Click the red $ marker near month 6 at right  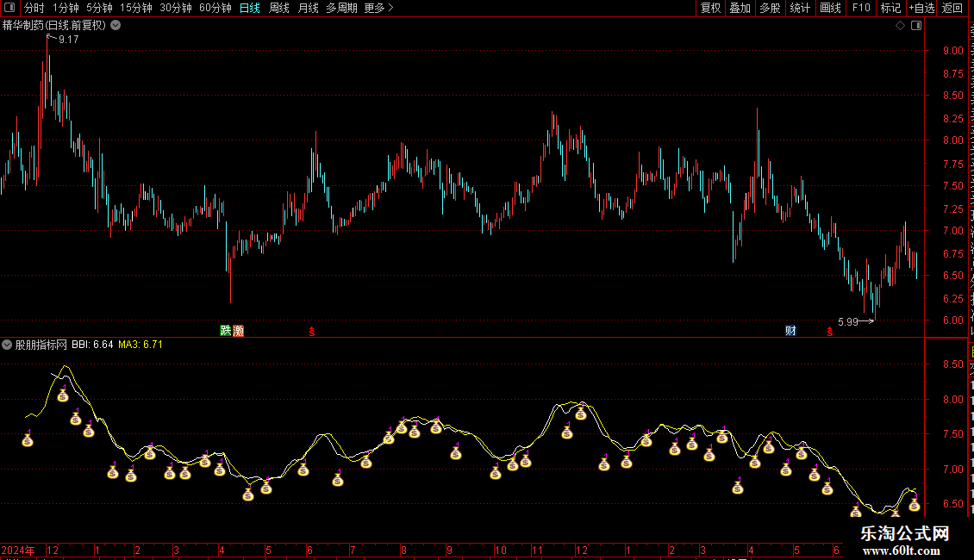point(830,333)
